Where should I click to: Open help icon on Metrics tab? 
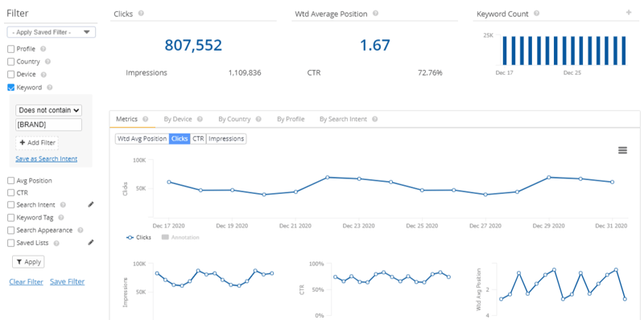145,119
